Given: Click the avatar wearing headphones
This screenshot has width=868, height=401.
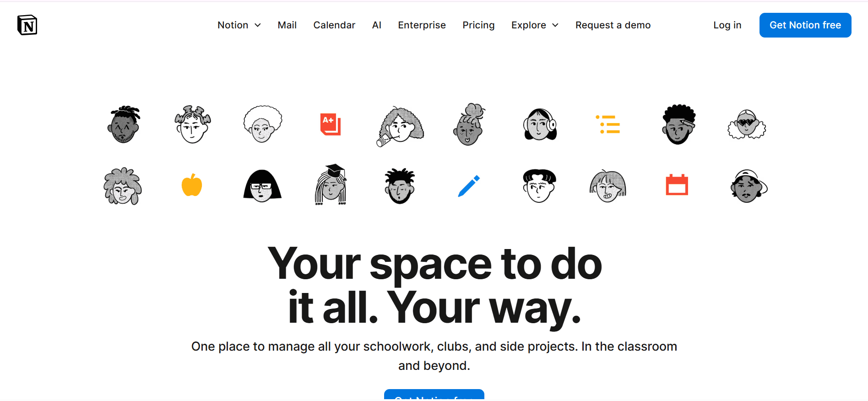Looking at the screenshot, I should (540, 124).
